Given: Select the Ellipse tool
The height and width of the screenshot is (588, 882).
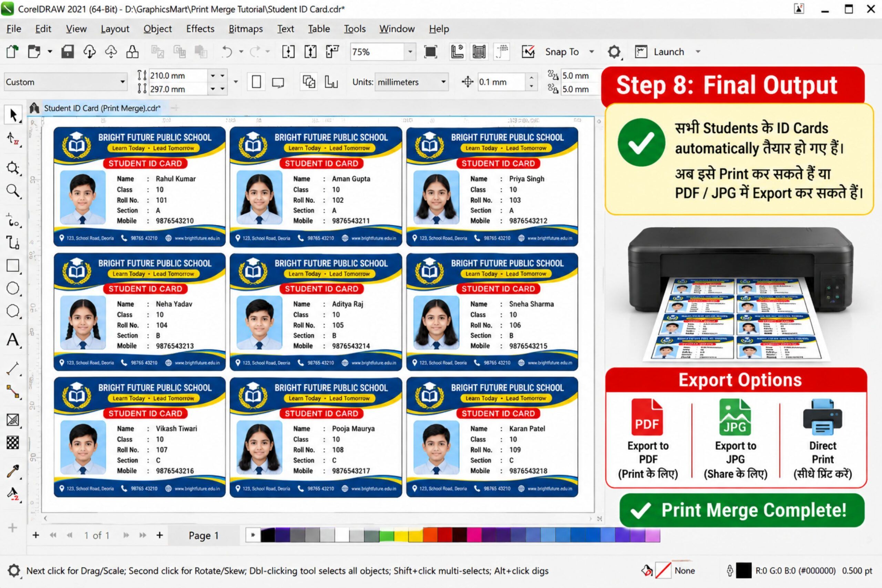Looking at the screenshot, I should [13, 288].
